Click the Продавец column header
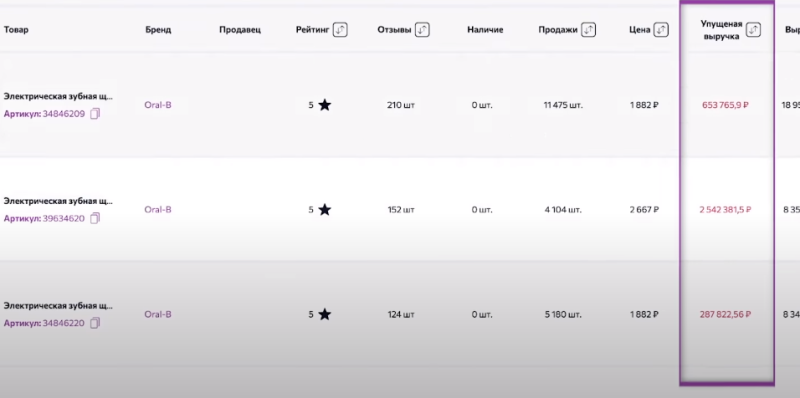Image resolution: width=800 pixels, height=398 pixels. pos(240,30)
